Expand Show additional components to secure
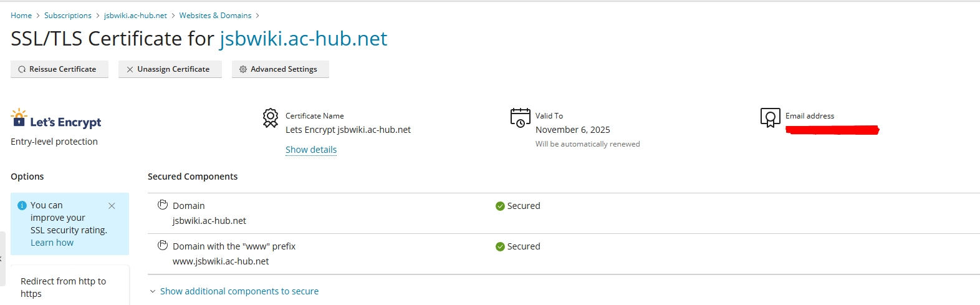980x305 pixels. (x=239, y=291)
